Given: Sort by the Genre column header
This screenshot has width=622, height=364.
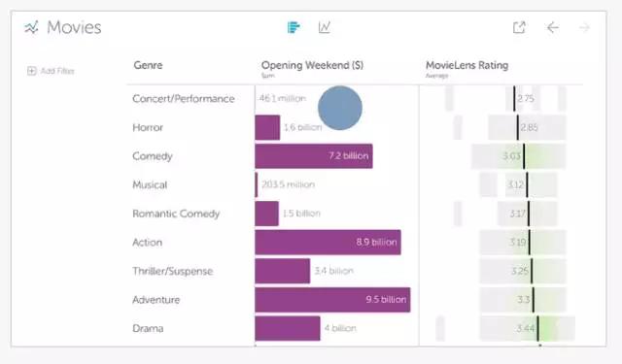Looking at the screenshot, I should (148, 65).
